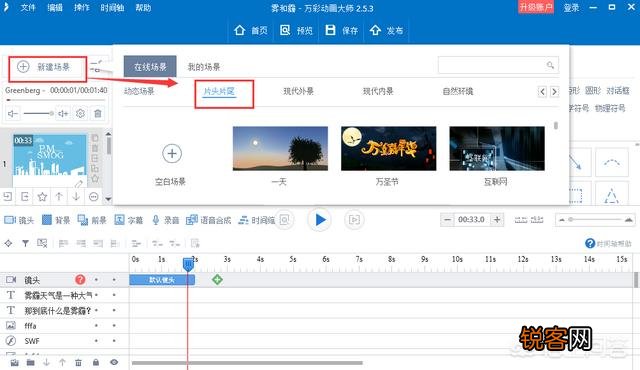Image resolution: width=640 pixels, height=370 pixels.
Task: Add a 镜头 camera
Action: [x=19, y=220]
